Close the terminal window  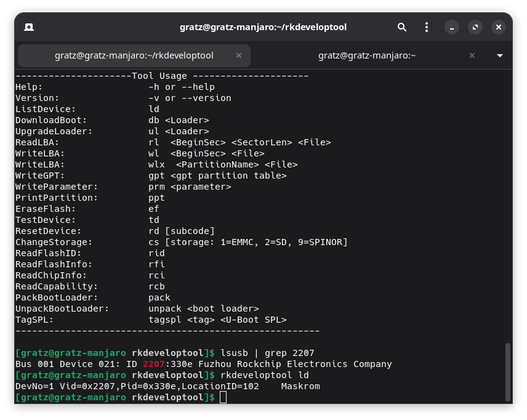pyautogui.click(x=499, y=27)
